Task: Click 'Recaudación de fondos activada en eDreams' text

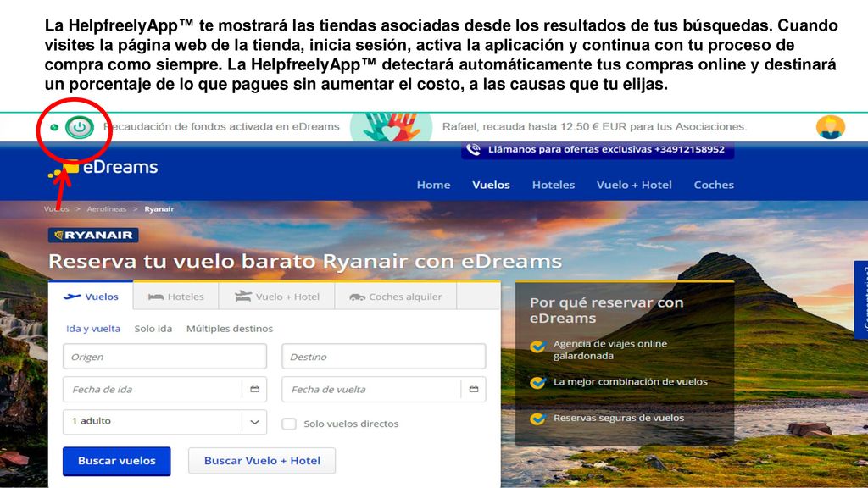Action: pyautogui.click(x=221, y=127)
